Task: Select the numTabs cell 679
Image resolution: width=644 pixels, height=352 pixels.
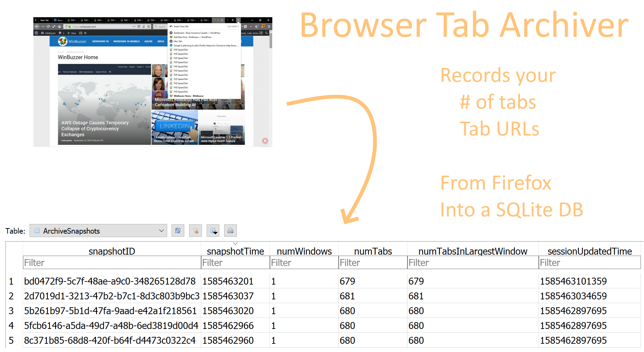Action: (x=373, y=281)
